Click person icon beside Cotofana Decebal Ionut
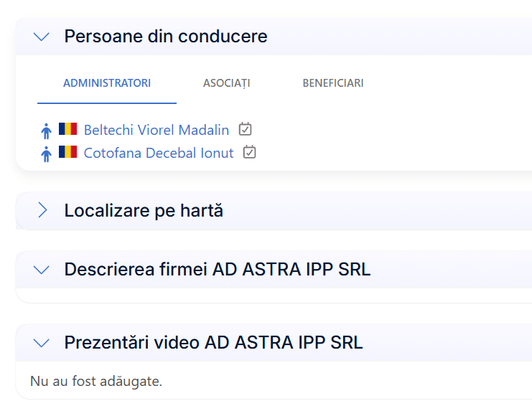Image resolution: width=532 pixels, height=406 pixels. [x=47, y=154]
